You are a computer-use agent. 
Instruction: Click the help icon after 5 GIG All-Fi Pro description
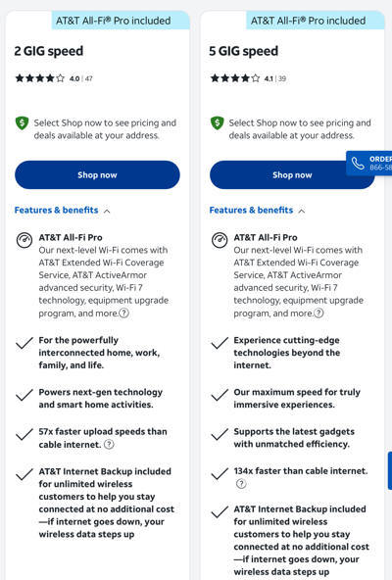(318, 314)
